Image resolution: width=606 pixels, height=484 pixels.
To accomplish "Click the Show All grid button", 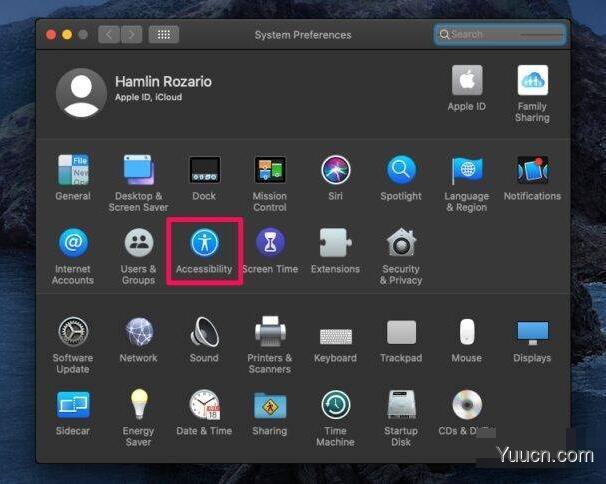I will (163, 34).
